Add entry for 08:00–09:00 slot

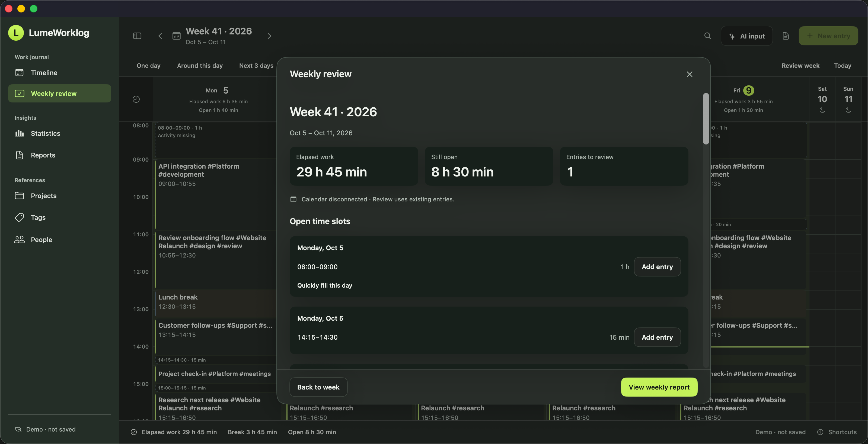pyautogui.click(x=657, y=267)
